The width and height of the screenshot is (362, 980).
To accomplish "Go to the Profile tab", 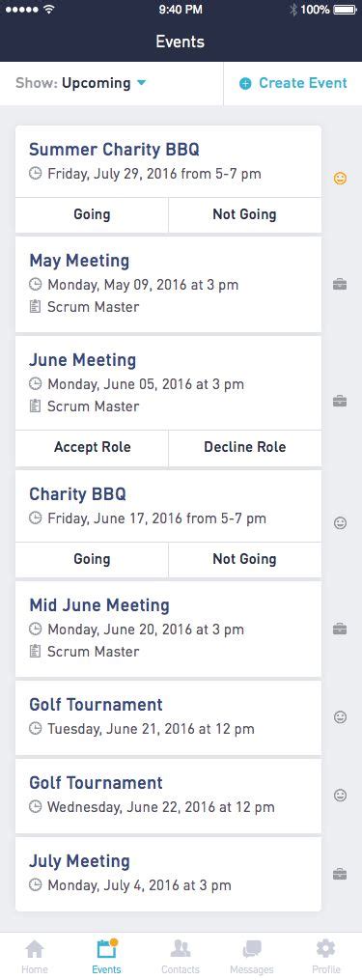I will click(x=326, y=957).
